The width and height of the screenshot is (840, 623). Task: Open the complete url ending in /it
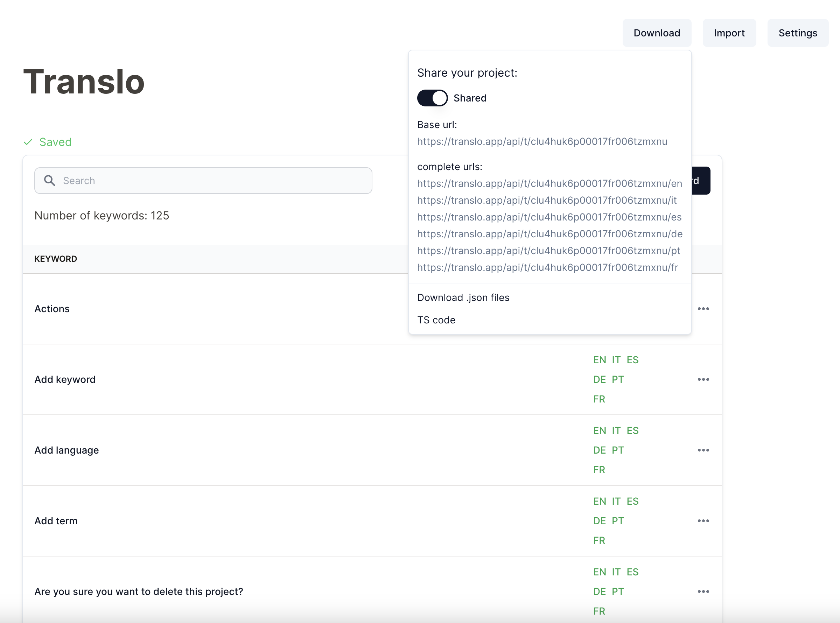(547, 200)
